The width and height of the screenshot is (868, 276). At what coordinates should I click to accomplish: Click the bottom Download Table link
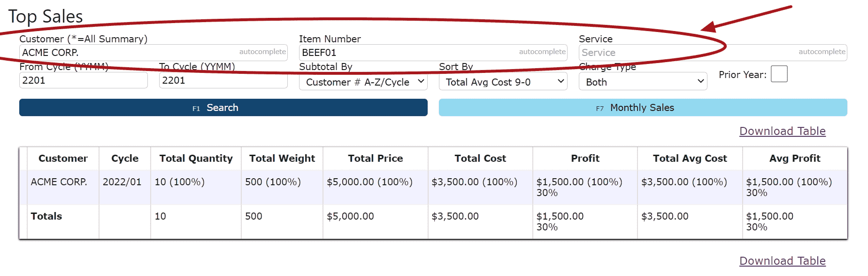pyautogui.click(x=782, y=261)
